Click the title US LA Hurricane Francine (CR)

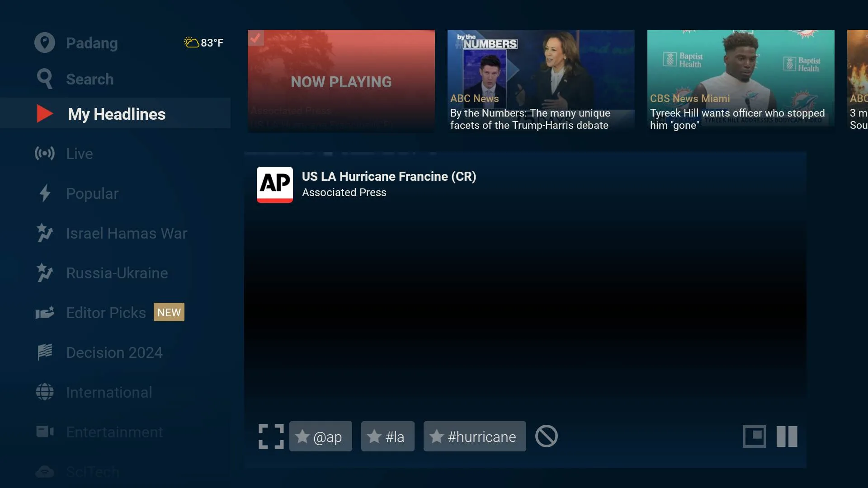[389, 176]
